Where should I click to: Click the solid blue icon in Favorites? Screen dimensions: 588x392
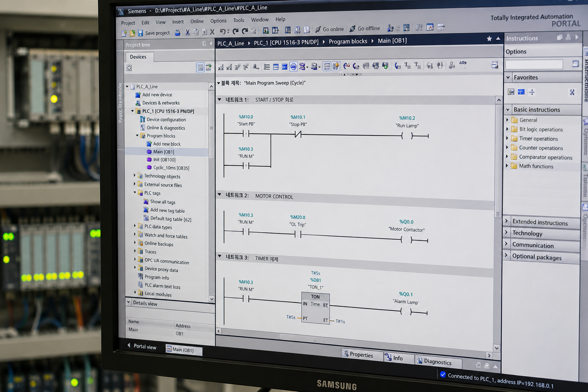click(x=521, y=92)
